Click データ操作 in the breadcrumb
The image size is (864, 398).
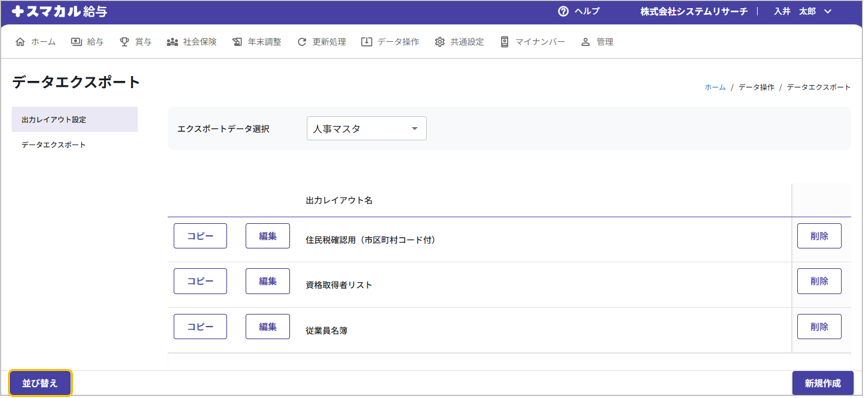coord(757,87)
